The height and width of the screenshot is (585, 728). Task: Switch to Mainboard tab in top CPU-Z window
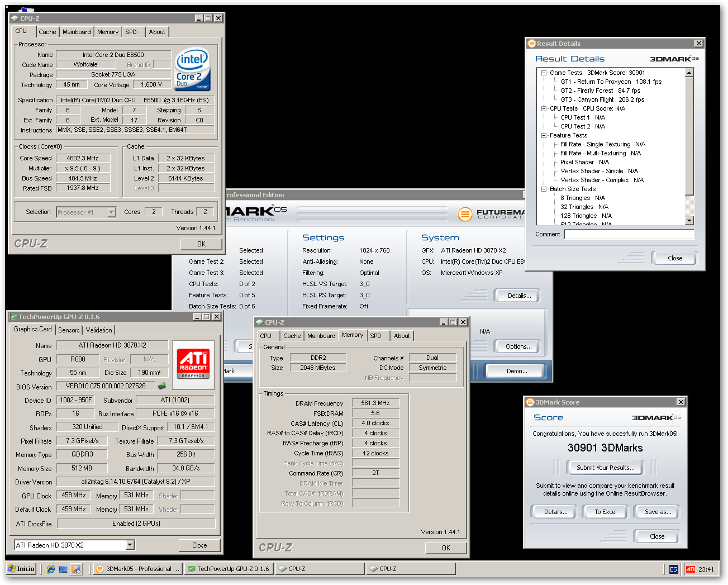coord(77,32)
